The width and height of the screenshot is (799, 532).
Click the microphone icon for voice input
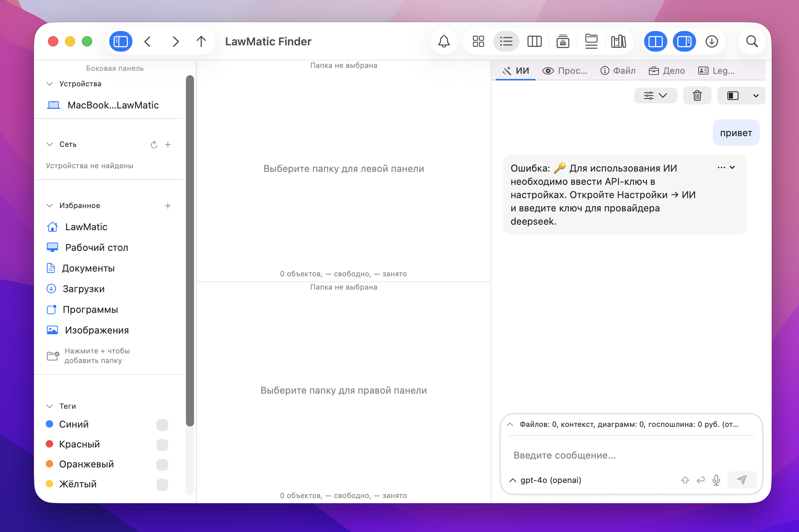point(716,480)
